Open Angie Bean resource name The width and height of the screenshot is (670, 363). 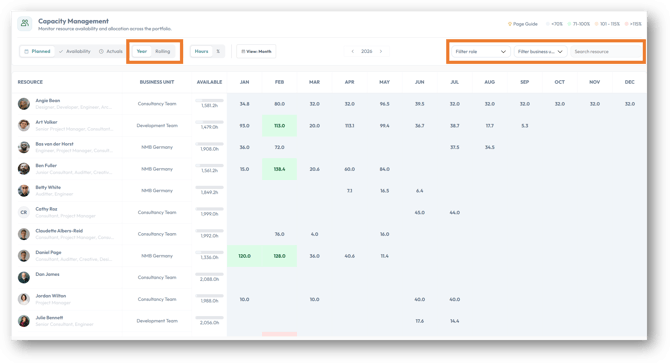pyautogui.click(x=48, y=101)
